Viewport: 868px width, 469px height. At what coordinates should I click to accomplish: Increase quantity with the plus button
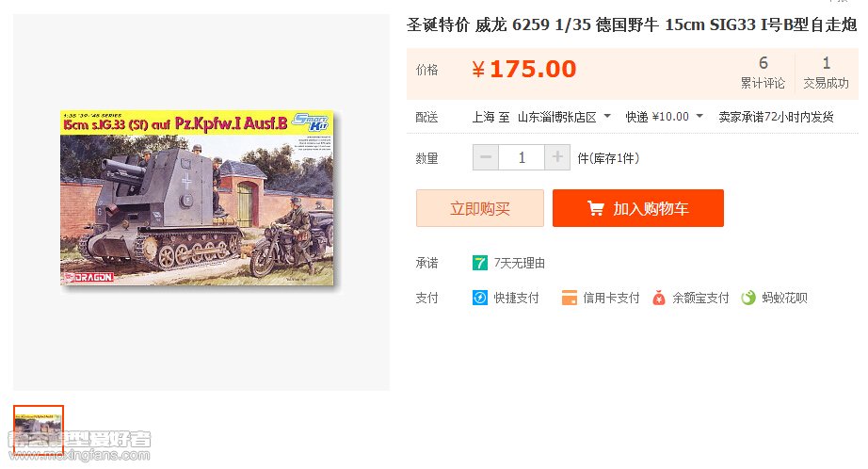557,157
